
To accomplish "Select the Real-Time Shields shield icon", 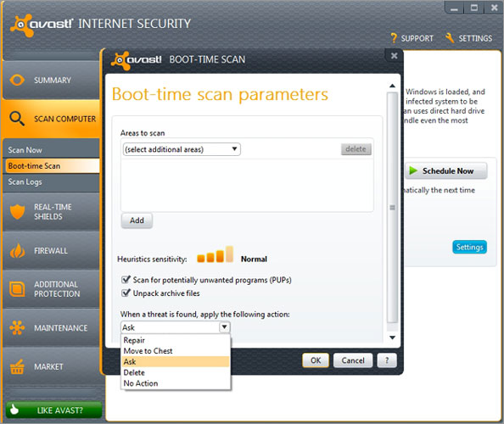I will point(17,212).
